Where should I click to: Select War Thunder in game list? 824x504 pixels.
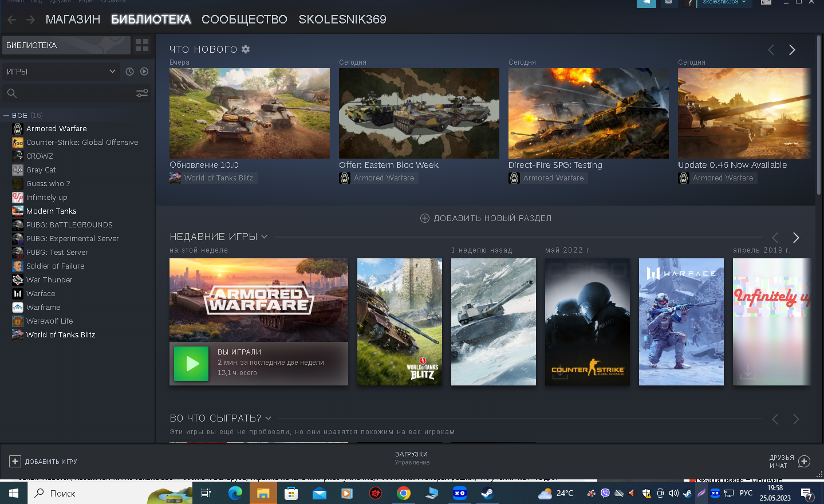coord(49,279)
